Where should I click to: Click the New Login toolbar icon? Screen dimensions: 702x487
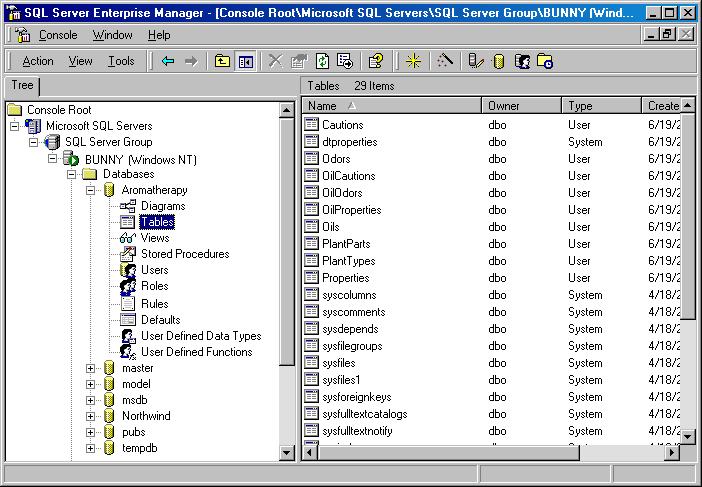(x=522, y=61)
